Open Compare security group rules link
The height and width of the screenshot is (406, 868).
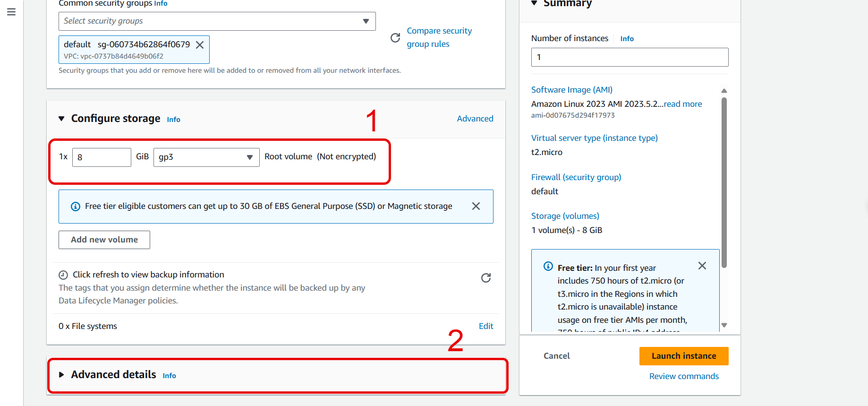point(439,37)
